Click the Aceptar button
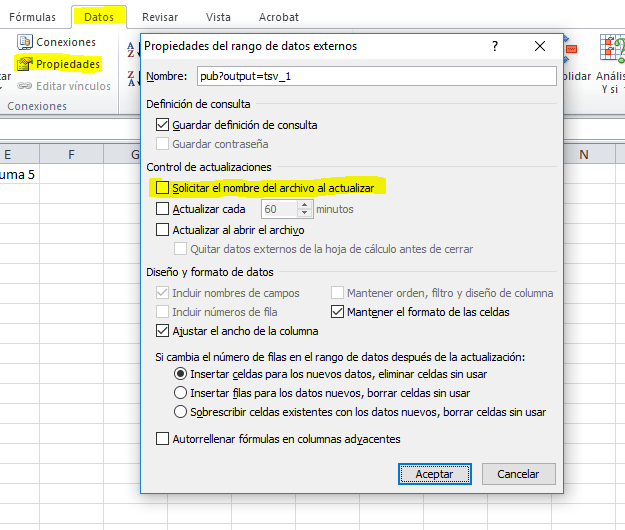 434,474
